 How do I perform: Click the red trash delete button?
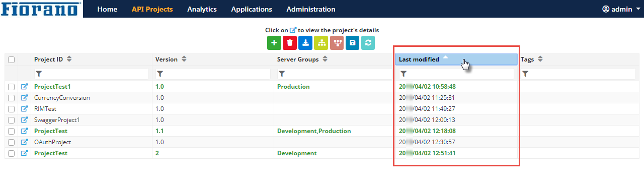coord(289,43)
